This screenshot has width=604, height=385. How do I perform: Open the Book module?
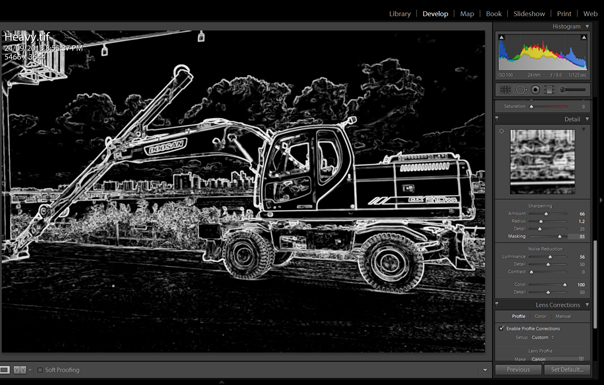coord(493,13)
